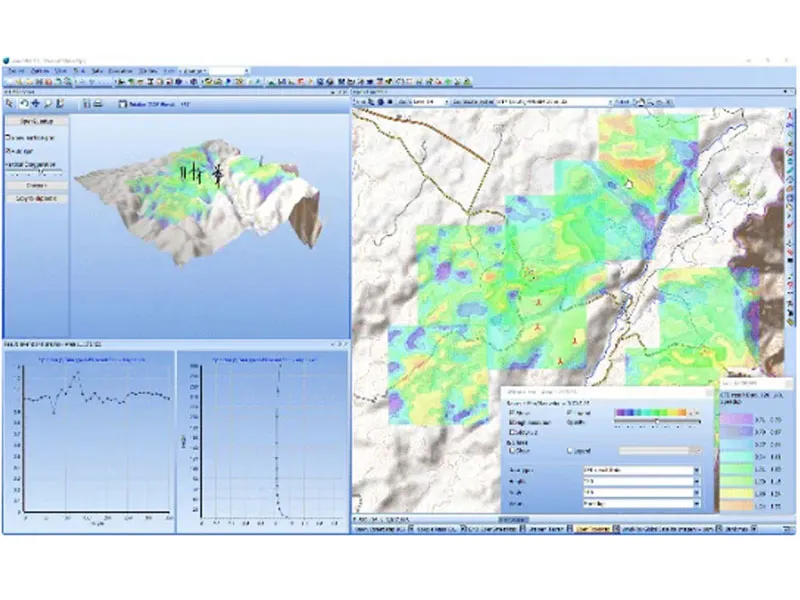Select the pointer tool in 3D view toolbar
The height and width of the screenshot is (600, 800).
point(9,102)
